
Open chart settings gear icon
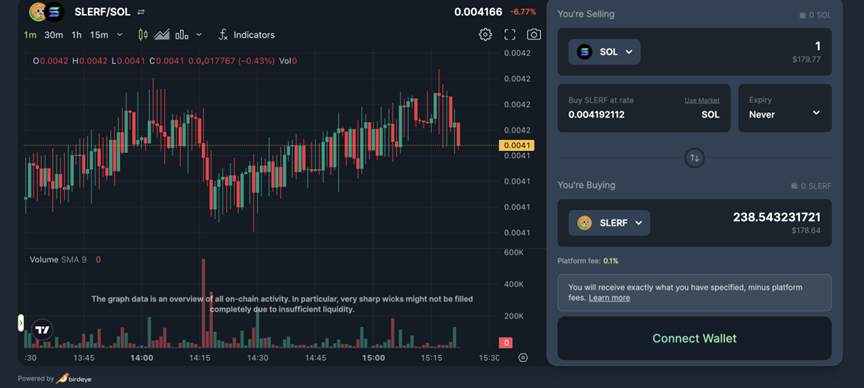(x=485, y=35)
